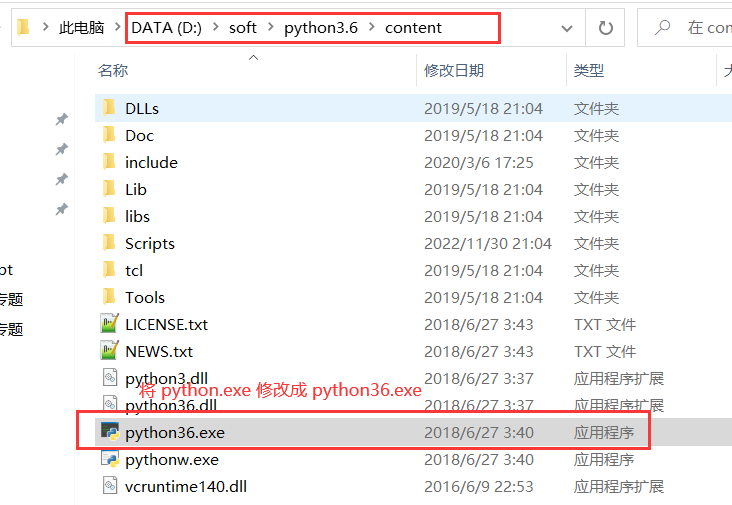This screenshot has width=732, height=505.
Task: Click the include folder icon
Action: 109,162
